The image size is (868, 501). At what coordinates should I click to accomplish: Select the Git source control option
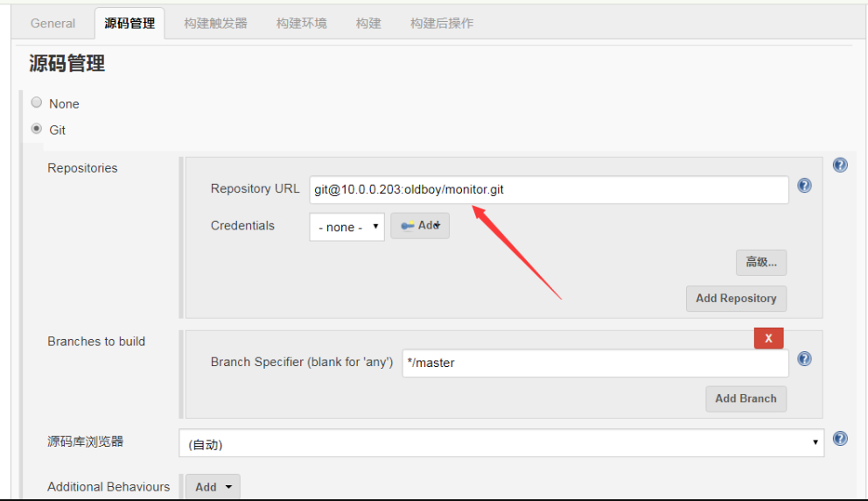(37, 129)
